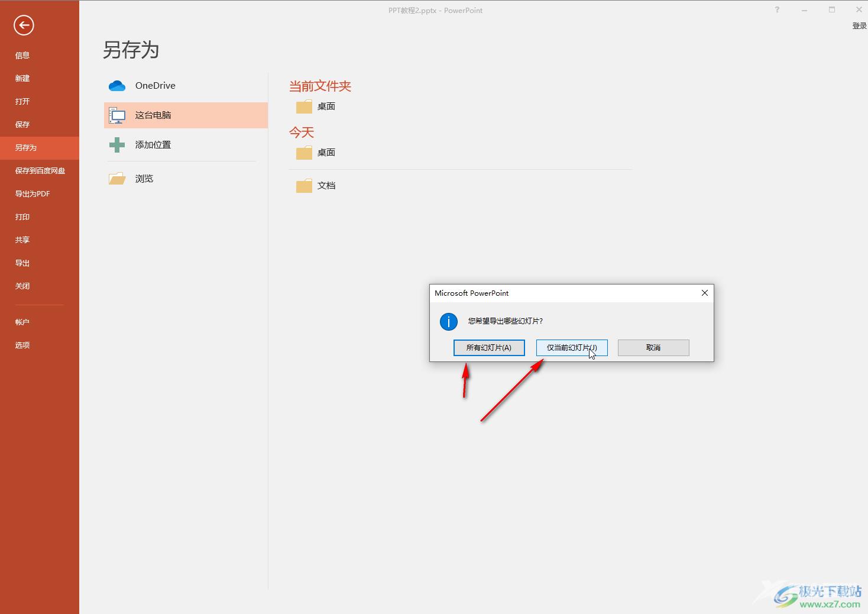Image resolution: width=868 pixels, height=614 pixels.
Task: Click folder icon under 当前文件夹
Action: pyautogui.click(x=304, y=106)
